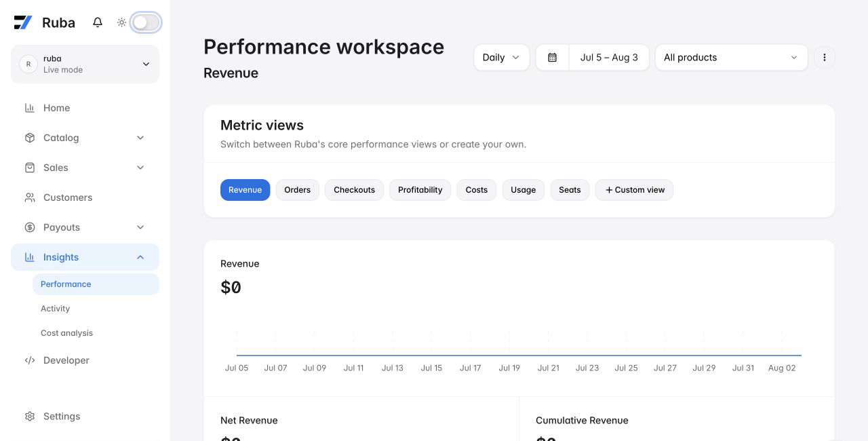Screen dimensions: 868x441
Task: Click the Ruba logo icon
Action: click(23, 22)
